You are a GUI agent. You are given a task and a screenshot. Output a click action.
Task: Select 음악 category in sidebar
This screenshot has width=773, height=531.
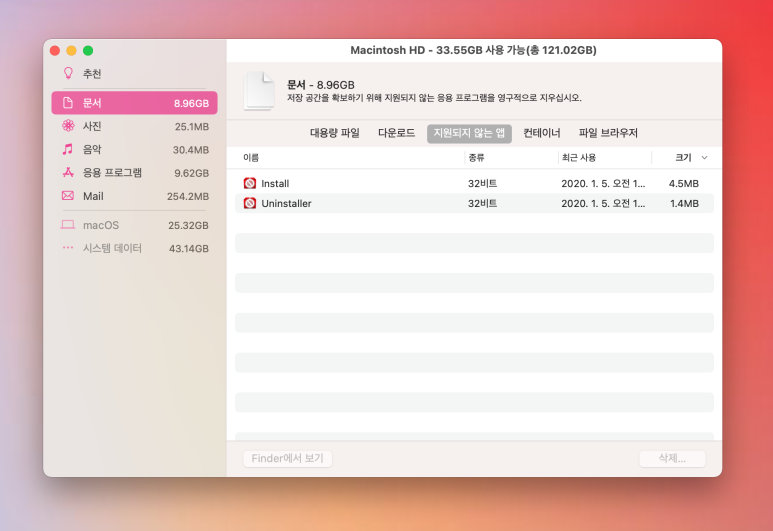134,149
